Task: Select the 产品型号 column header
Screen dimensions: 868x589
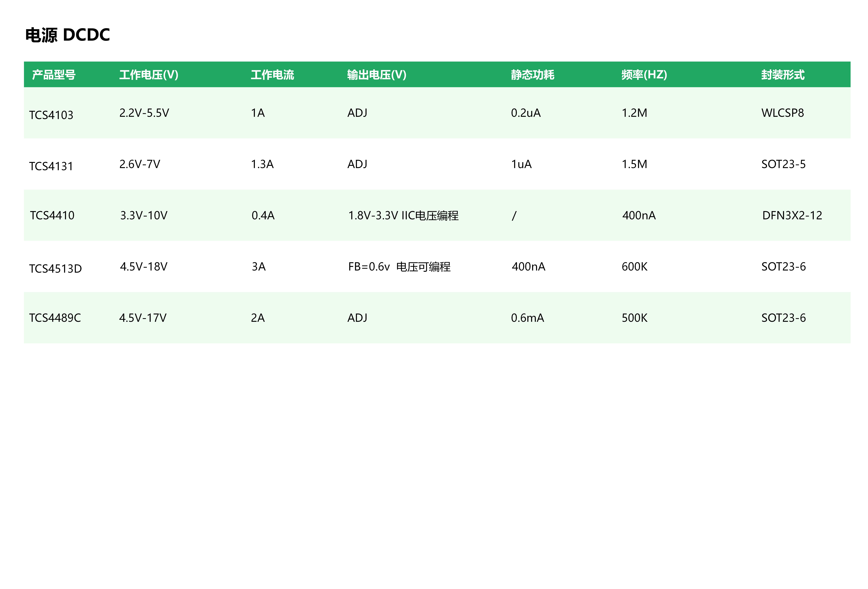Action: point(54,75)
